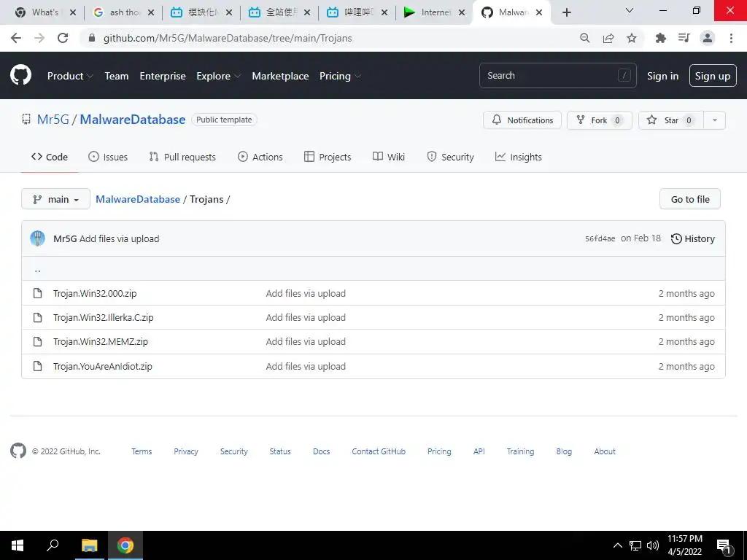Click the Sign up button

pyautogui.click(x=713, y=76)
